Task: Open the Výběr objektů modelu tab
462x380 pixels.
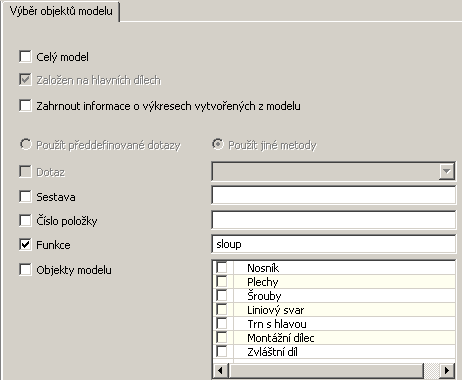Action: 60,11
